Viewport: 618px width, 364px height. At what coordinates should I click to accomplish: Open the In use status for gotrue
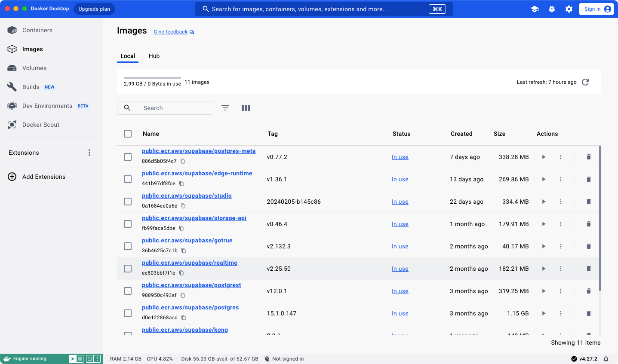(400, 246)
